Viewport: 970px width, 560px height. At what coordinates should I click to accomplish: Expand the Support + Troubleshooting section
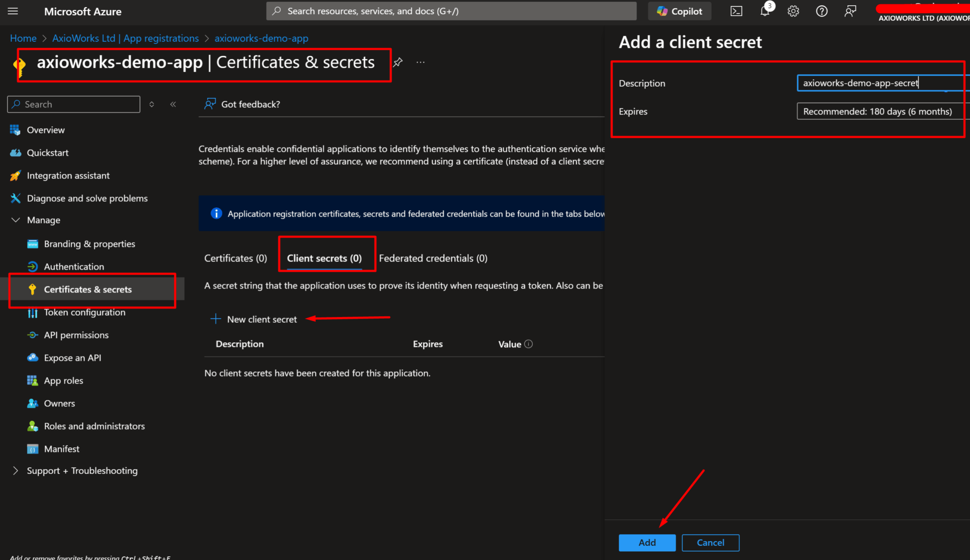pos(82,471)
